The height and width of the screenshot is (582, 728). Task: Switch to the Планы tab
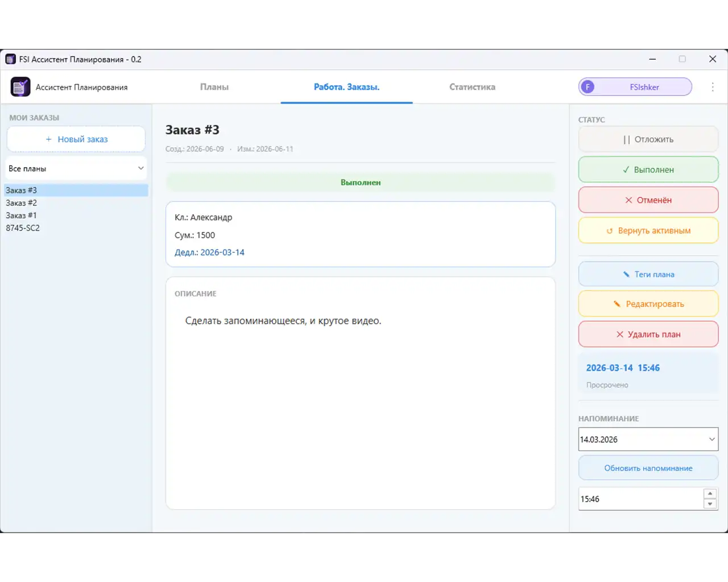click(214, 87)
